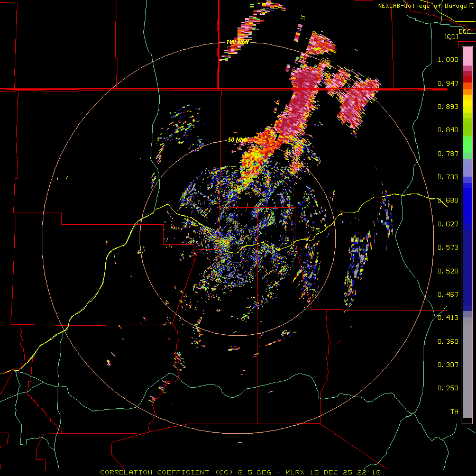Select the 0.627 scale value
Screen dimensions: 476x476
coord(448,224)
